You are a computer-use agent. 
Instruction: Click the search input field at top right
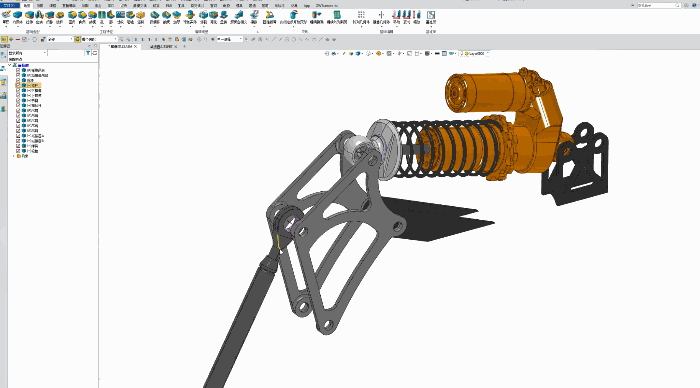658,5
